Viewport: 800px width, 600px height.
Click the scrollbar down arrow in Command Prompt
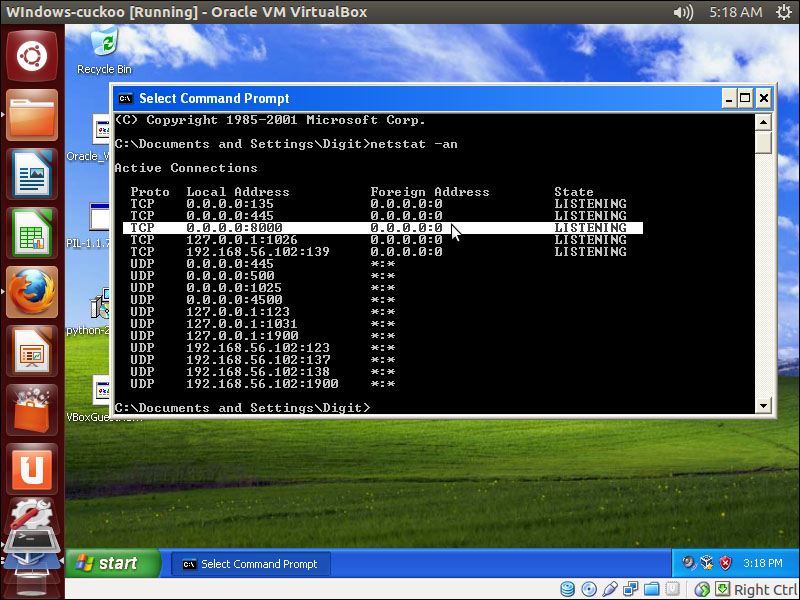point(763,406)
